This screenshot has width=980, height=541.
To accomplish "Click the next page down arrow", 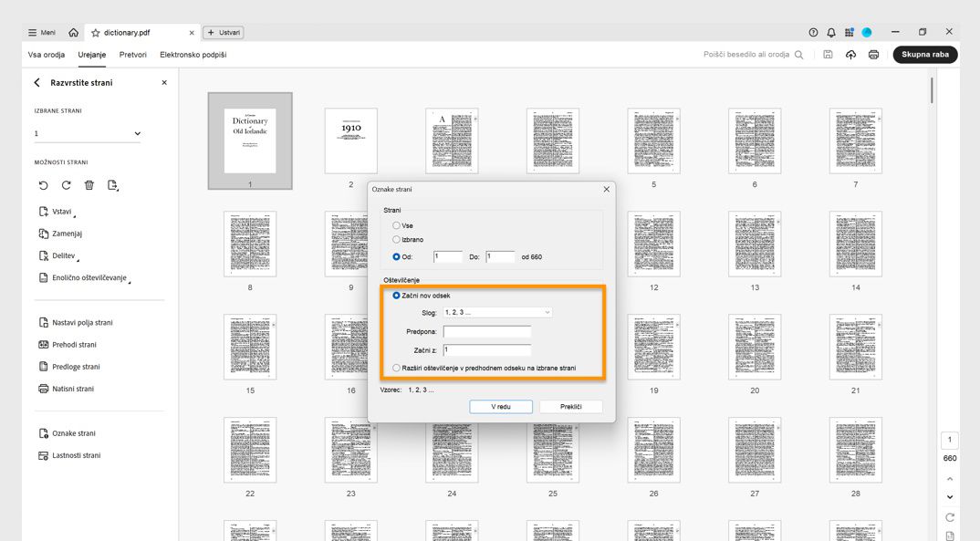I will pos(950,497).
